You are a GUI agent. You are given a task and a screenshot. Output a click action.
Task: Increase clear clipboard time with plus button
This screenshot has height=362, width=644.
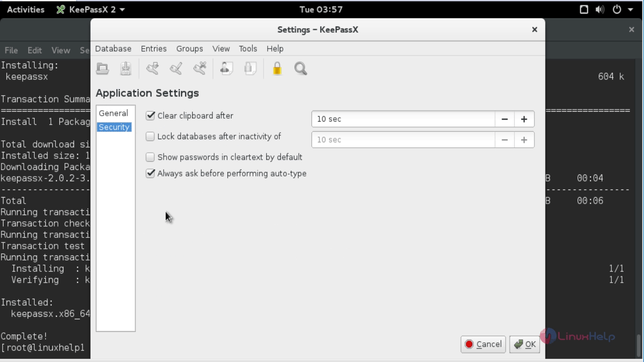(524, 119)
